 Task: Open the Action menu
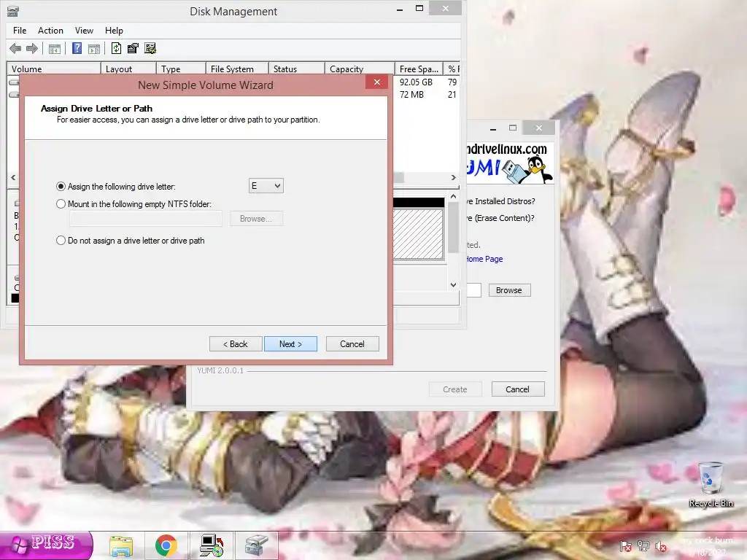[50, 31]
